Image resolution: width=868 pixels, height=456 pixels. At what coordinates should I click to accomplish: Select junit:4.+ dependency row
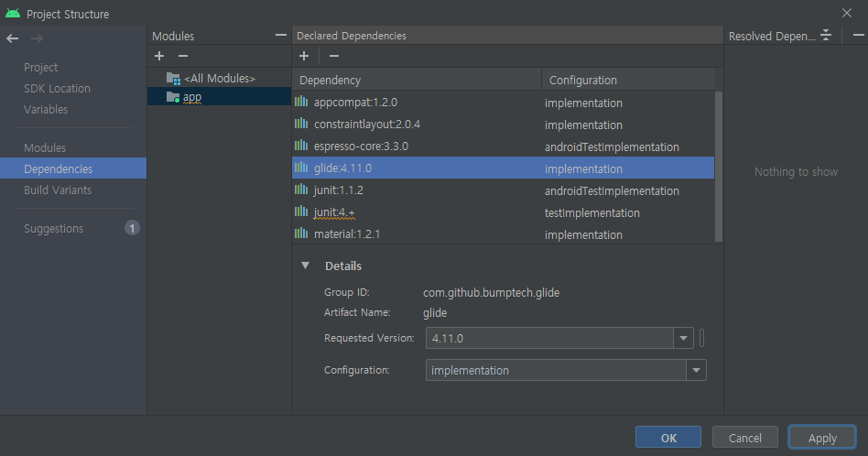point(503,212)
